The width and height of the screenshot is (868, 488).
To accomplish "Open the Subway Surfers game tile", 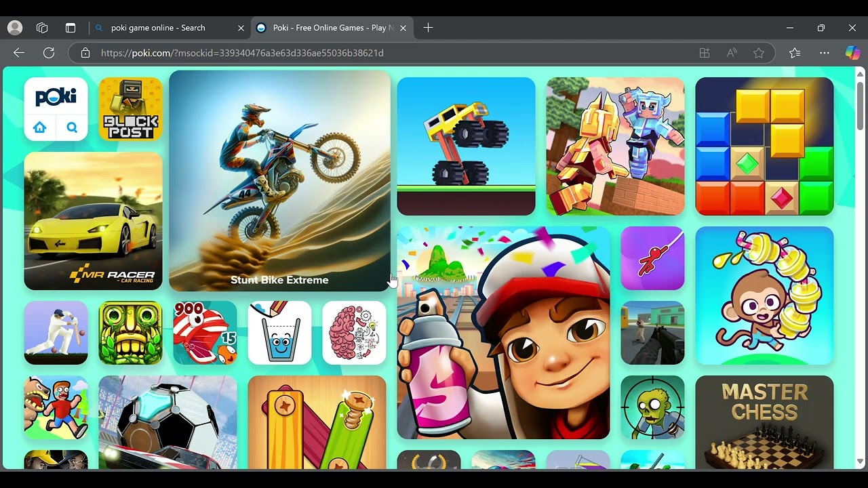I will point(503,333).
